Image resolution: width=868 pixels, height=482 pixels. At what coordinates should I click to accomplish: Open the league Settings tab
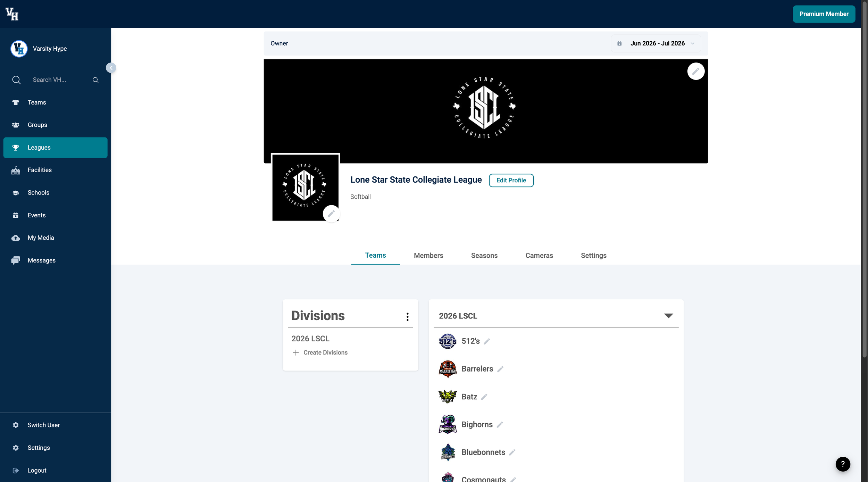coord(594,256)
